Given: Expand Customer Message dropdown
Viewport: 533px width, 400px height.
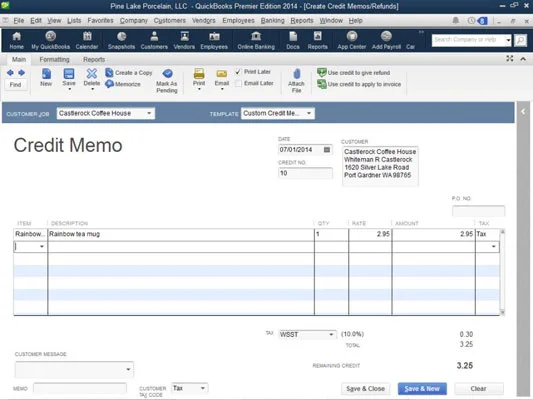Looking at the screenshot, I should (x=128, y=369).
